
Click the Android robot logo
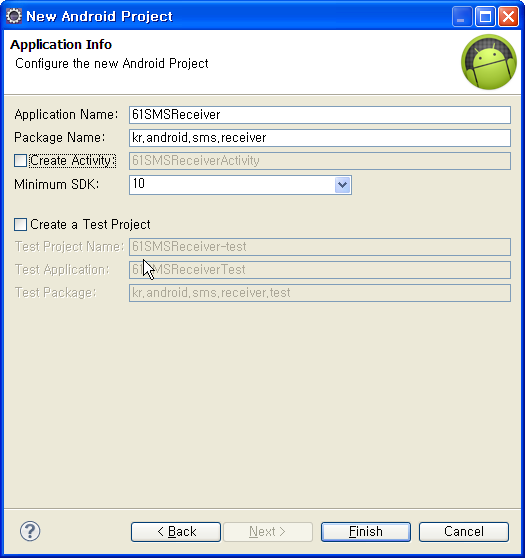[488, 62]
